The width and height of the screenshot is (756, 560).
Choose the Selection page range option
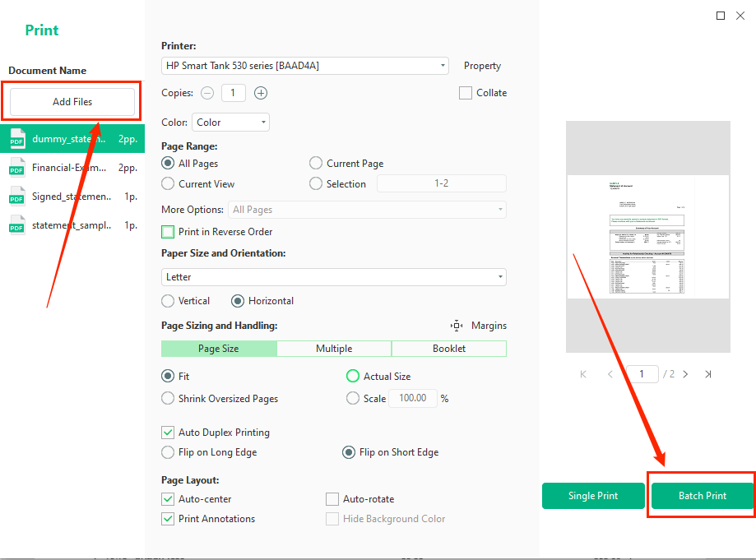[x=316, y=183]
